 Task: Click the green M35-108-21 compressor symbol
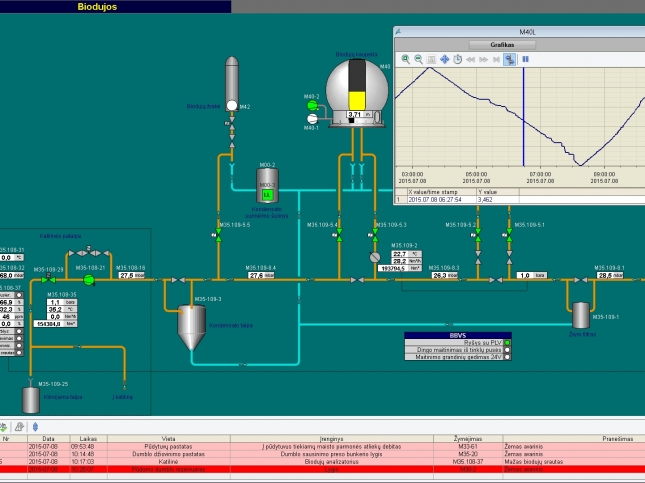pos(89,280)
